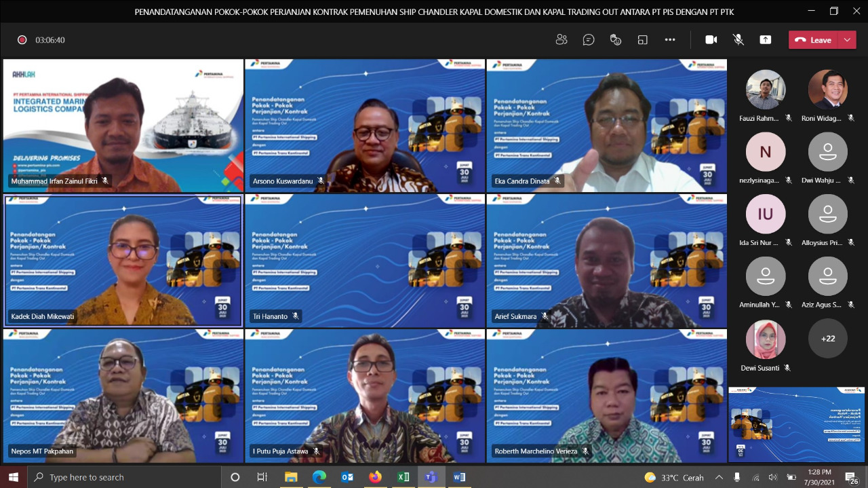Screen dimensions: 868x488
Task: Open the self-view preview thumbnail
Action: click(x=797, y=425)
